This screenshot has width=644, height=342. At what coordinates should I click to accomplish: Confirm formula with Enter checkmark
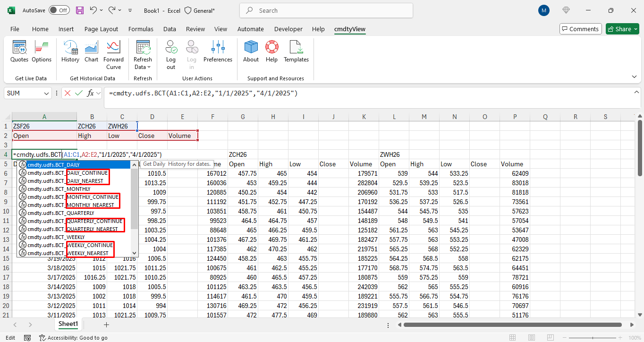79,93
